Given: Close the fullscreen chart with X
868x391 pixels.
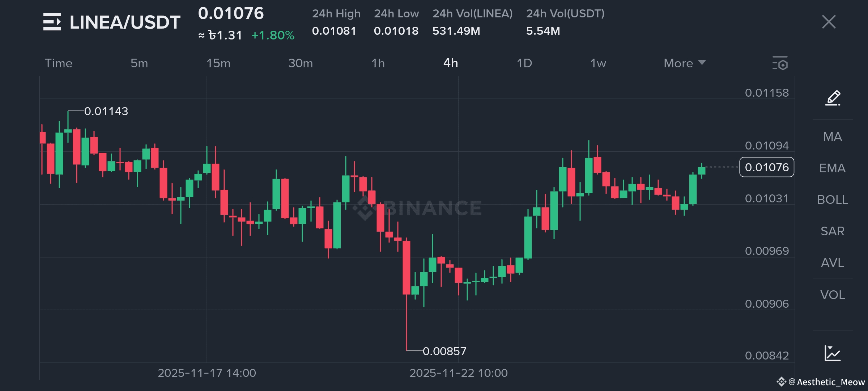Looking at the screenshot, I should click(829, 22).
